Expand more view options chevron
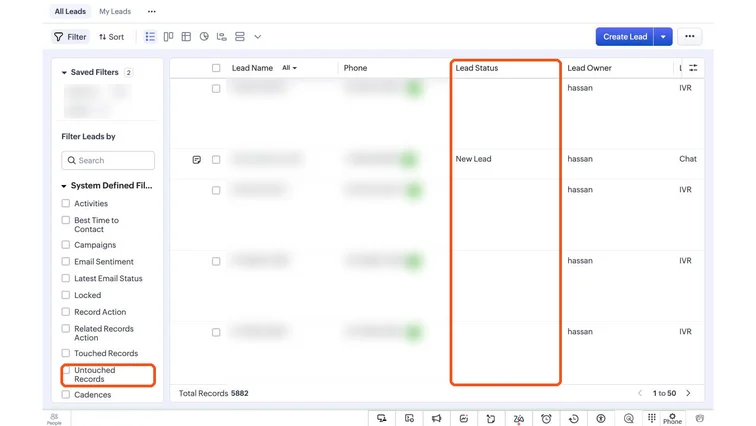This screenshot has width=756, height=426. pos(257,37)
